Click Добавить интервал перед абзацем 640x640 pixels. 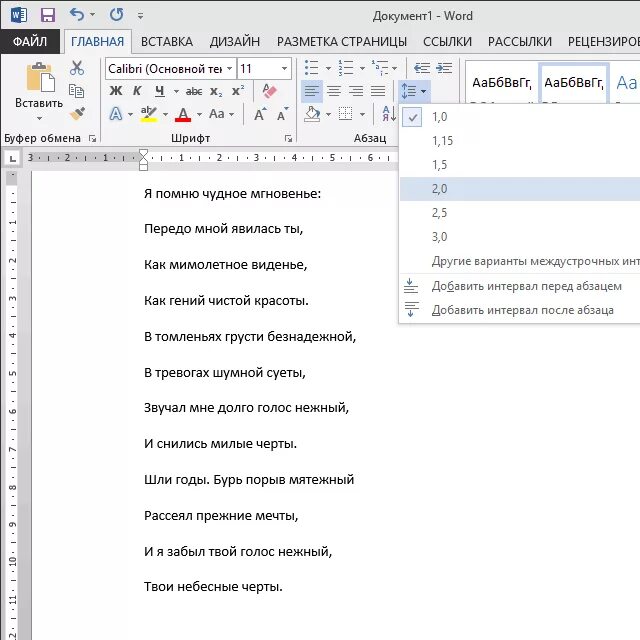point(520,286)
